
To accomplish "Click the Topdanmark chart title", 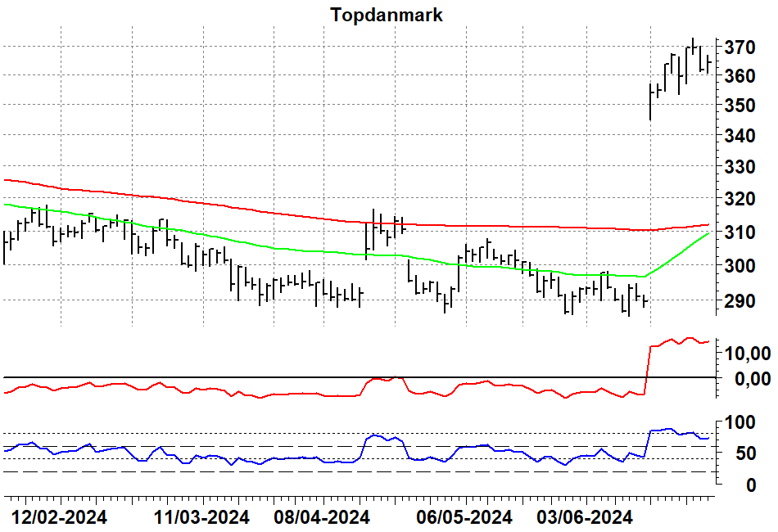I will point(387,15).
